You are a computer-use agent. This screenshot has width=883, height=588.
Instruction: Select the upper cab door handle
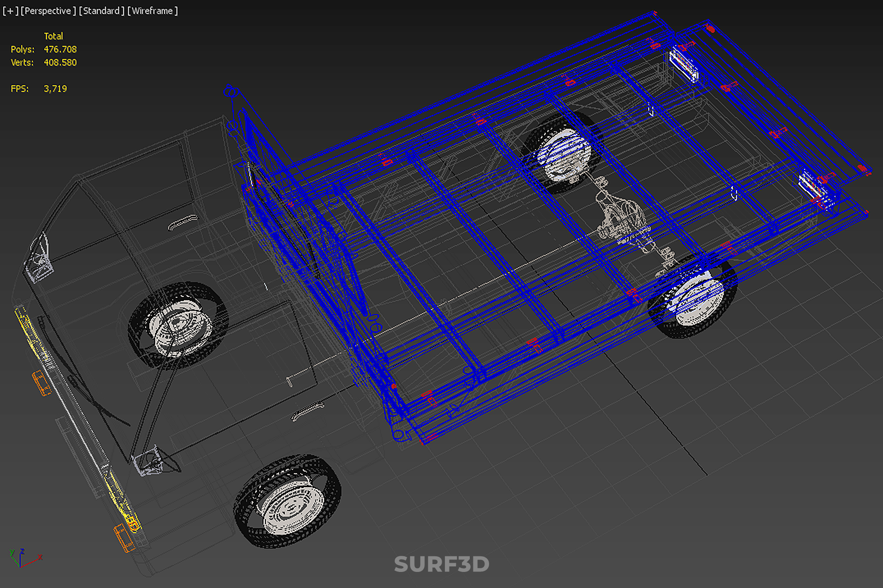(182, 221)
